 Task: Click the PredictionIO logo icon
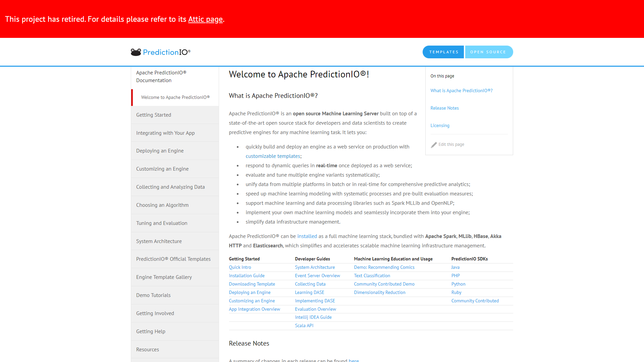tap(135, 52)
